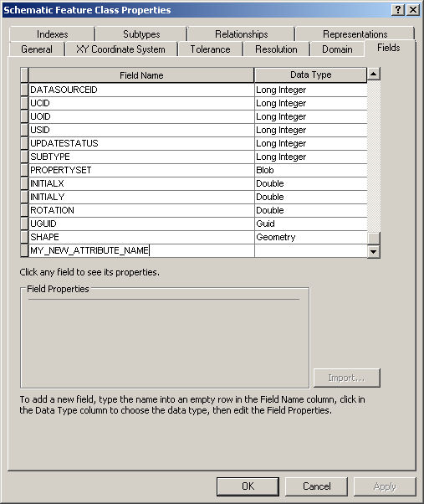Click the Geometry data type of SHAPE

pyautogui.click(x=311, y=237)
